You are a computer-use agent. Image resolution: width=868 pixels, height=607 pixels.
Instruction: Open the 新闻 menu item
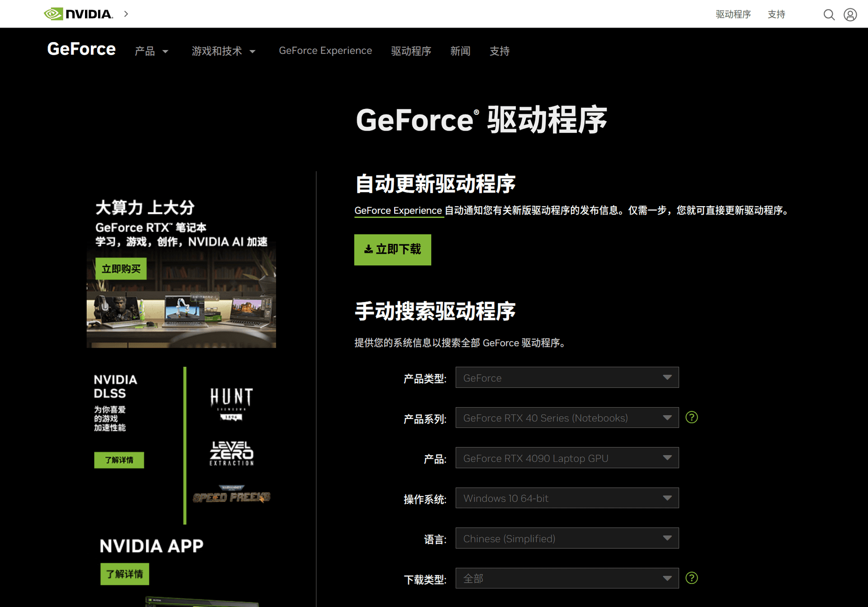pyautogui.click(x=460, y=51)
